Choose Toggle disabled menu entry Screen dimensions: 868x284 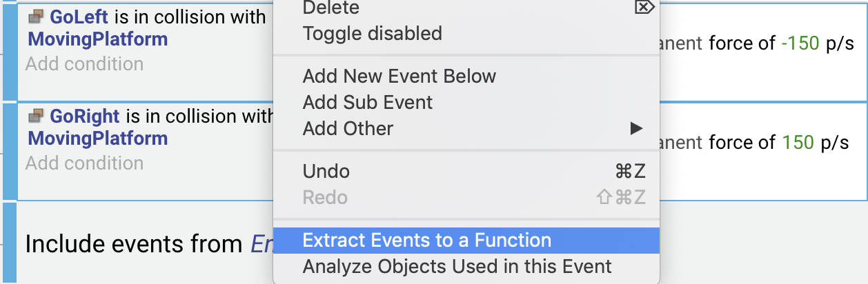pyautogui.click(x=372, y=33)
